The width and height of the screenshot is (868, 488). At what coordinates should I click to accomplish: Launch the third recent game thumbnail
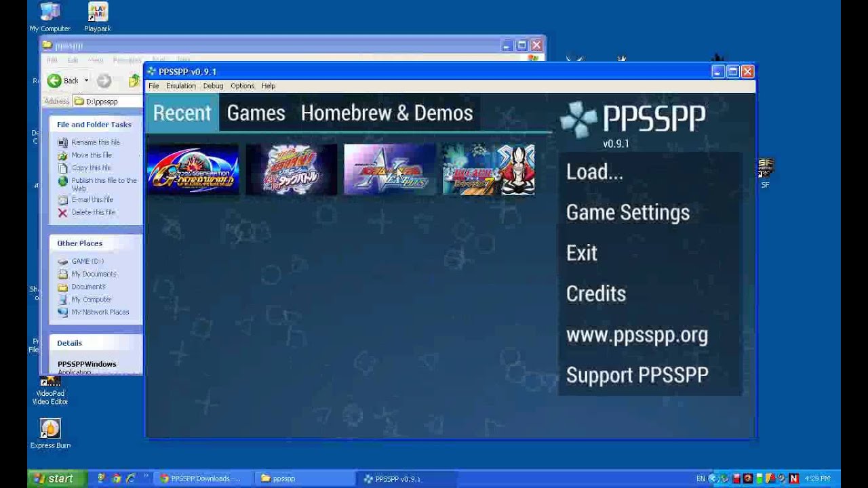tap(390, 170)
